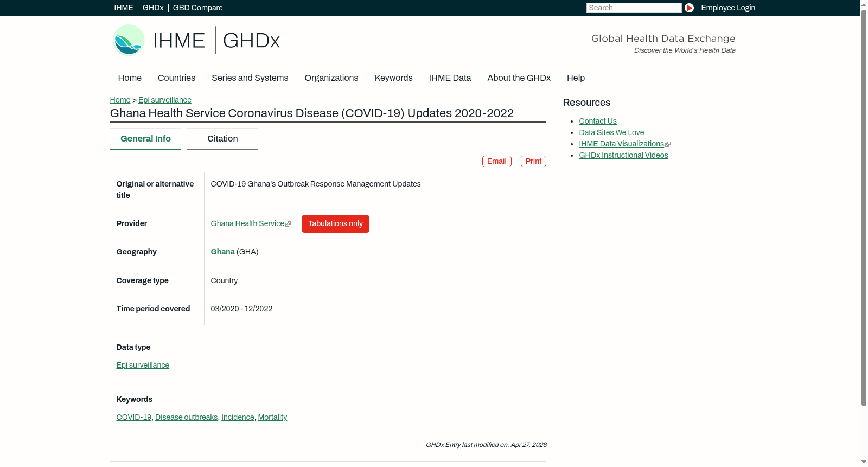This screenshot has height=467, width=868.
Task: Open Employee Login
Action: point(728,8)
